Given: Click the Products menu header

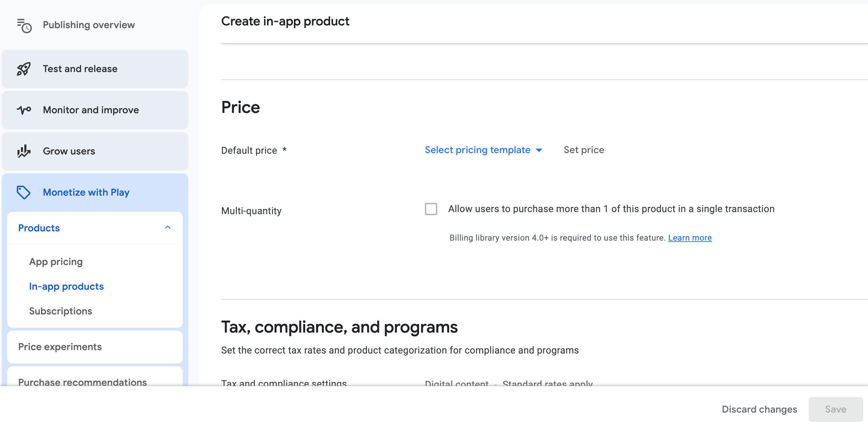Looking at the screenshot, I should 39,228.
